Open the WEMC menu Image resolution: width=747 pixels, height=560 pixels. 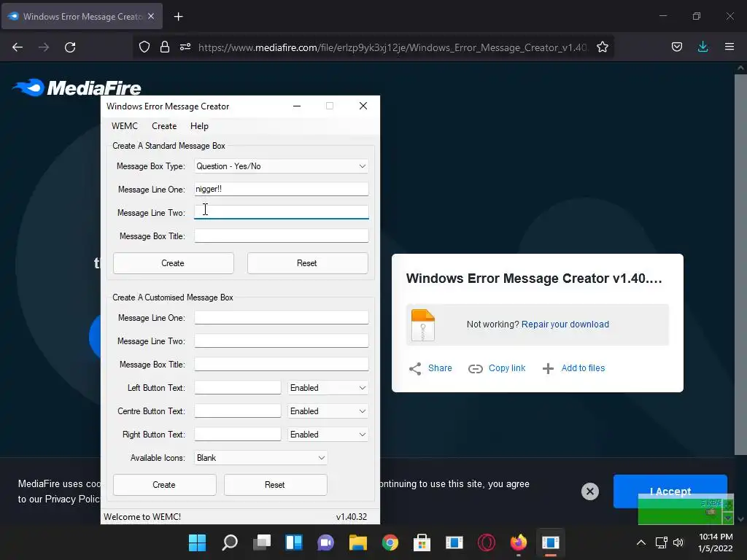pyautogui.click(x=124, y=126)
